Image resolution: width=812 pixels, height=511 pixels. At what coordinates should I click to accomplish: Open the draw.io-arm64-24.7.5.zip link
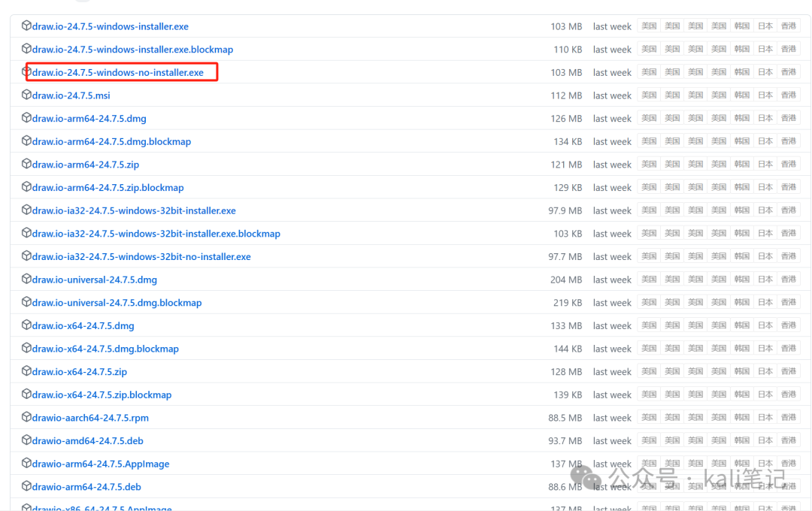click(86, 165)
